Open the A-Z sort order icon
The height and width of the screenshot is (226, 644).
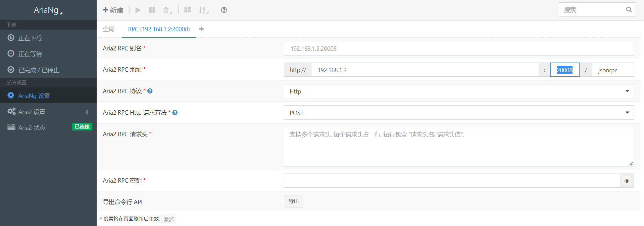(x=203, y=10)
